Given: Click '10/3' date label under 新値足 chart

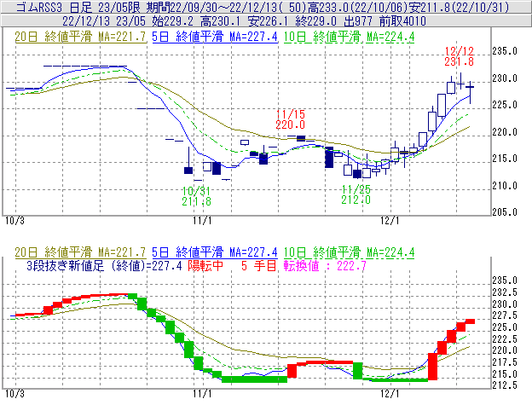Looking at the screenshot, I should 15,394.
